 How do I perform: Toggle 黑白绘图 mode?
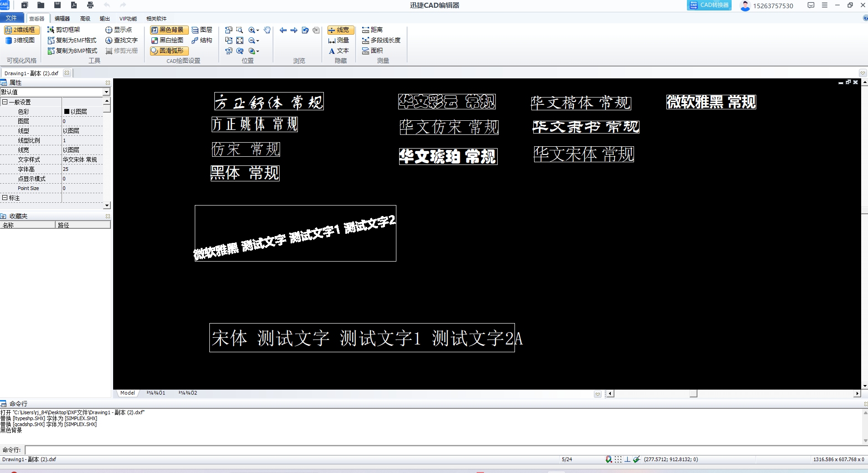pyautogui.click(x=167, y=40)
